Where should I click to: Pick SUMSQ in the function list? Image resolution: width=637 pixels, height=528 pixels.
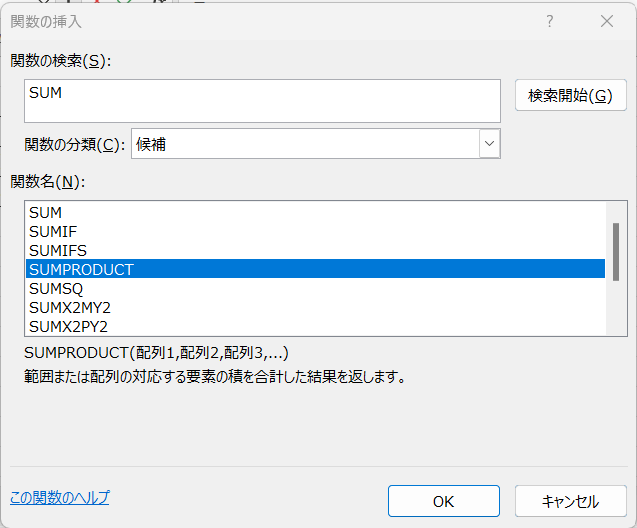pos(56,289)
